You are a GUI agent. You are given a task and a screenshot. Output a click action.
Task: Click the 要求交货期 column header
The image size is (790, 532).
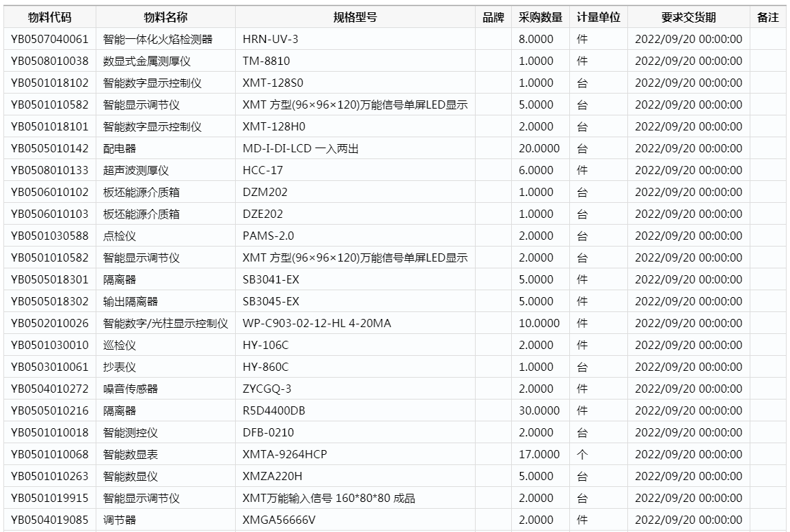click(689, 18)
